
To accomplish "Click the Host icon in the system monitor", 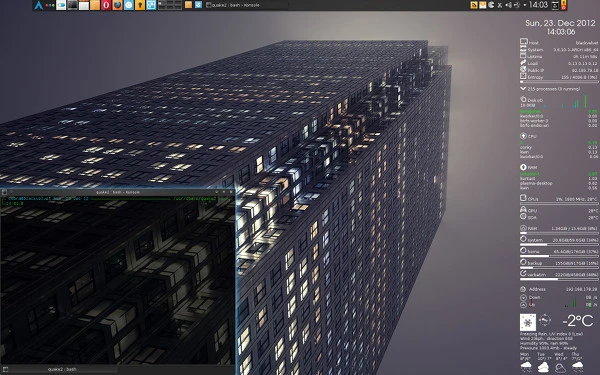I will point(523,41).
